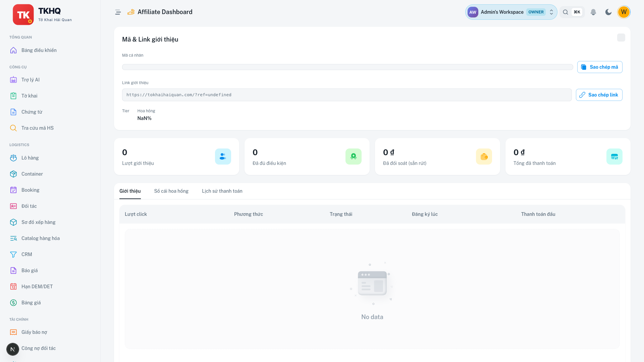Click Affiliate Dashboard page title

[165, 12]
